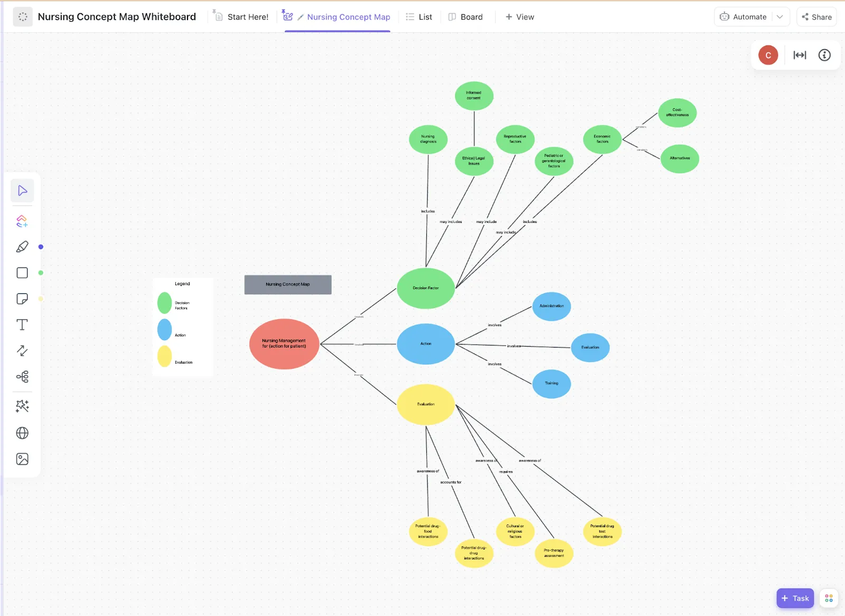This screenshot has width=845, height=616.
Task: Open the AI create tool in sidebar
Action: click(22, 221)
